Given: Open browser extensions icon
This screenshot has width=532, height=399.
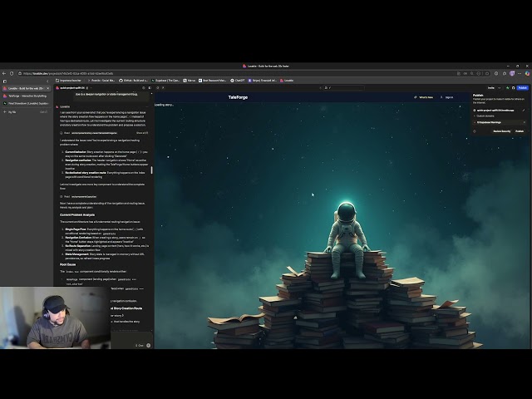Looking at the screenshot, I should tap(496, 73).
